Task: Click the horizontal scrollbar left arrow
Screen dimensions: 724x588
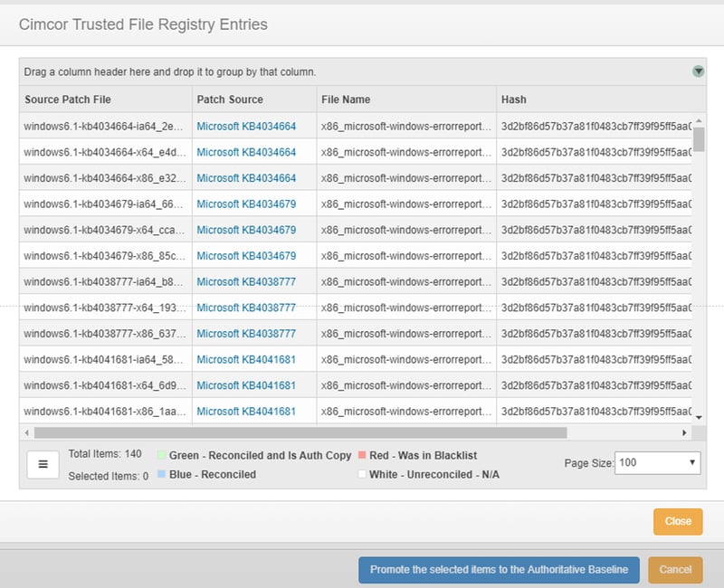Action: coord(27,433)
